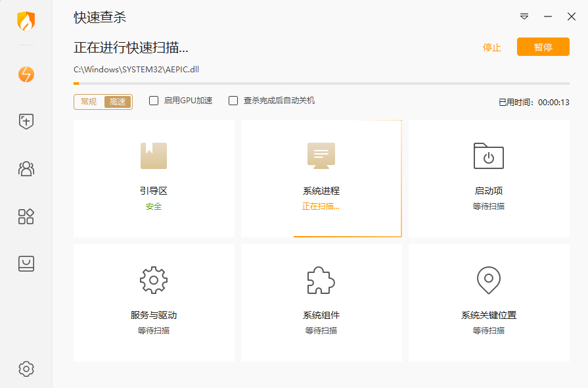Select the lightning scan icon in sidebar
This screenshot has width=588, height=388.
[26, 74]
